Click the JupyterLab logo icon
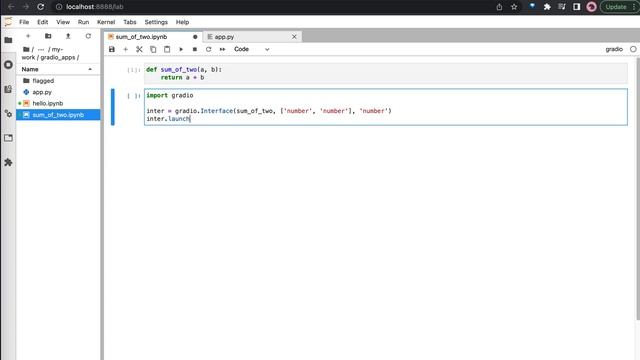 pos(8,22)
